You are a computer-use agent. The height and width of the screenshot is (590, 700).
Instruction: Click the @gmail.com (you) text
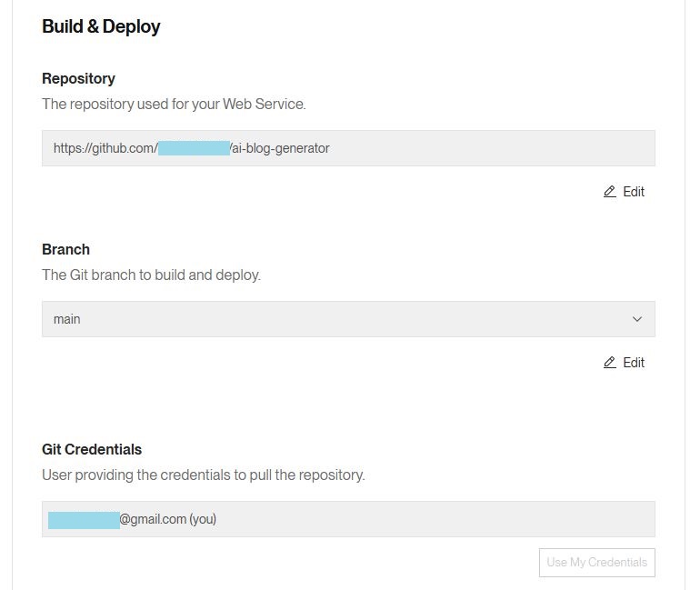pyautogui.click(x=168, y=519)
